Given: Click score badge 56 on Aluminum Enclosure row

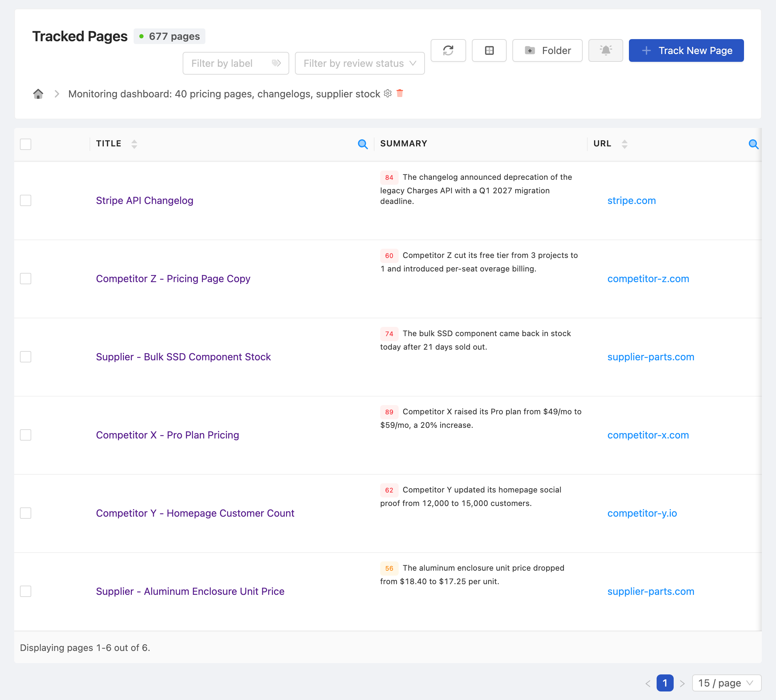Looking at the screenshot, I should point(389,568).
